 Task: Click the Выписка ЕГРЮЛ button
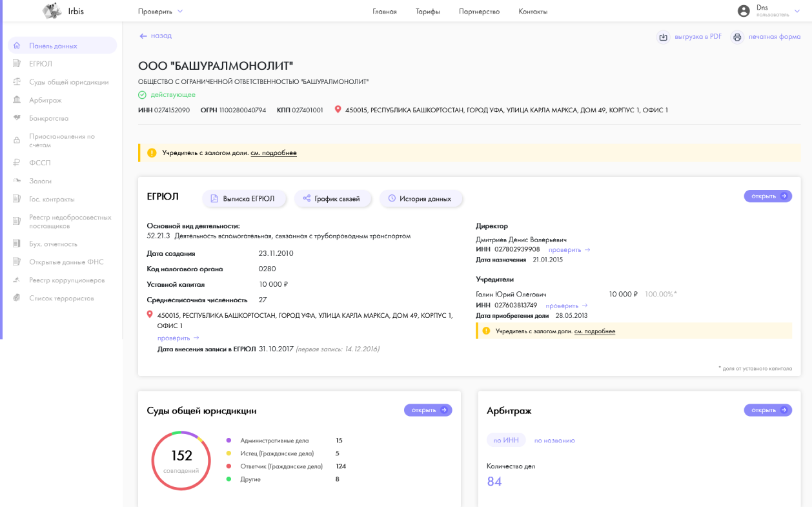[245, 199]
